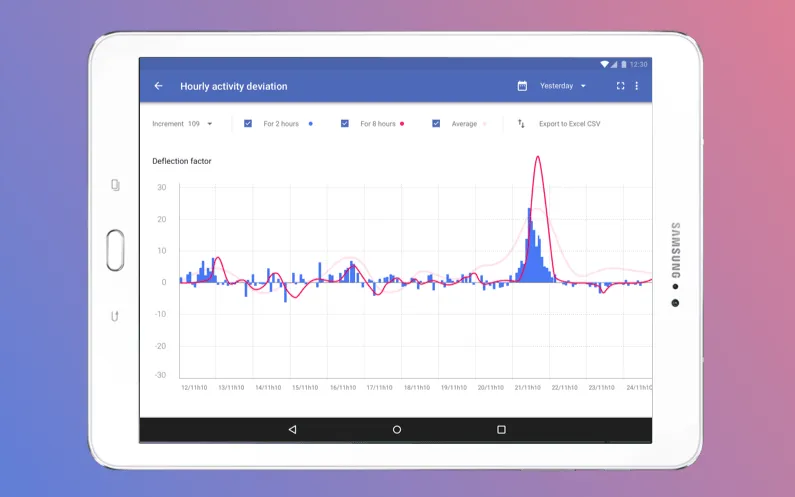Select the 12/11h10 axis label
The width and height of the screenshot is (795, 497).
pyautogui.click(x=194, y=387)
